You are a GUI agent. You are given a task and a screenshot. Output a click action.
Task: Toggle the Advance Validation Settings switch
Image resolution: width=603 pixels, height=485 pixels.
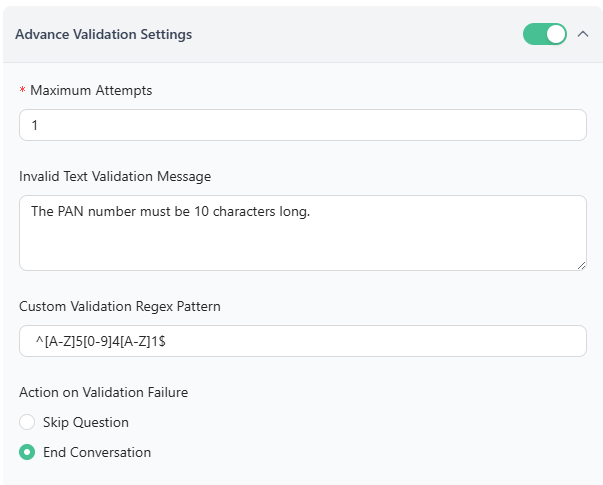coord(545,34)
